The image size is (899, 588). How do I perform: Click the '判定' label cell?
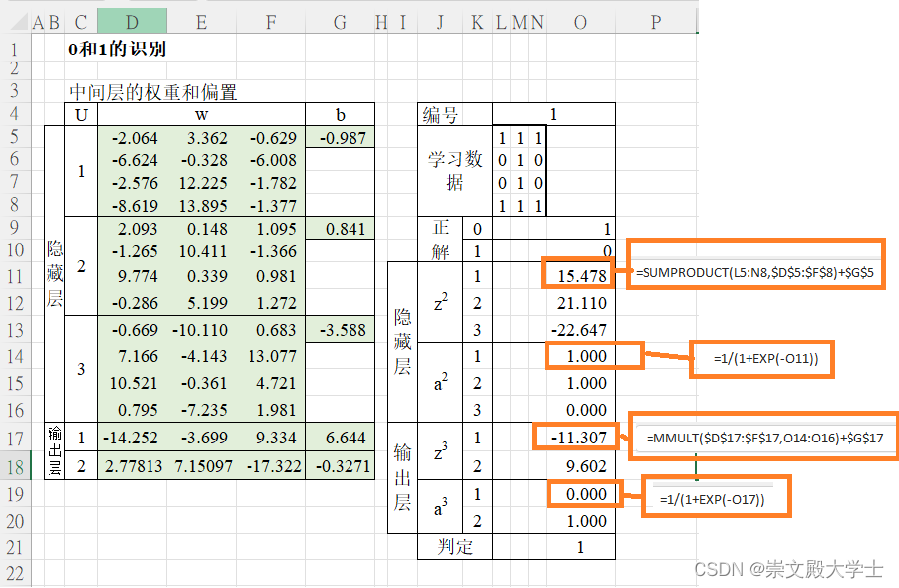tap(454, 546)
